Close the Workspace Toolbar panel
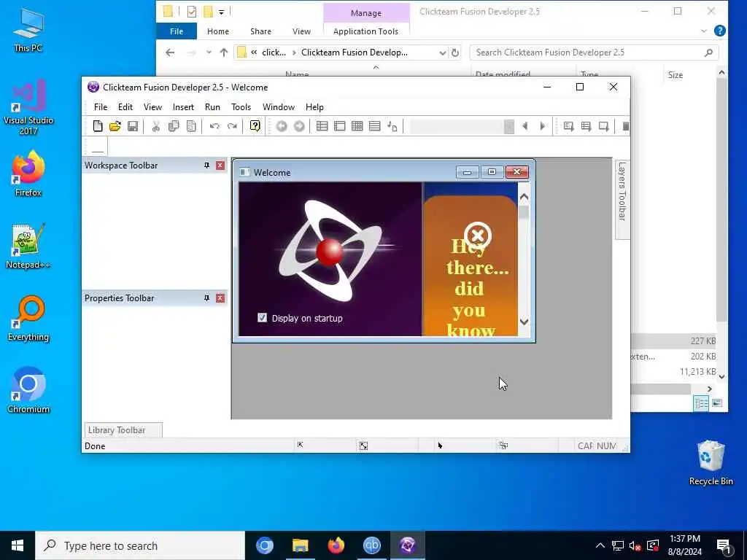 pyautogui.click(x=220, y=166)
